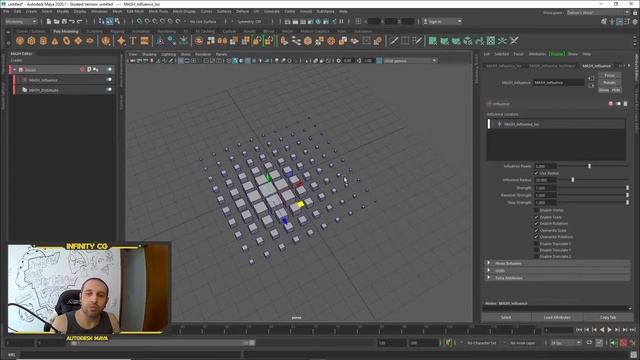Click the Random Strength slider handle
This screenshot has width=640, height=360.
627,195
